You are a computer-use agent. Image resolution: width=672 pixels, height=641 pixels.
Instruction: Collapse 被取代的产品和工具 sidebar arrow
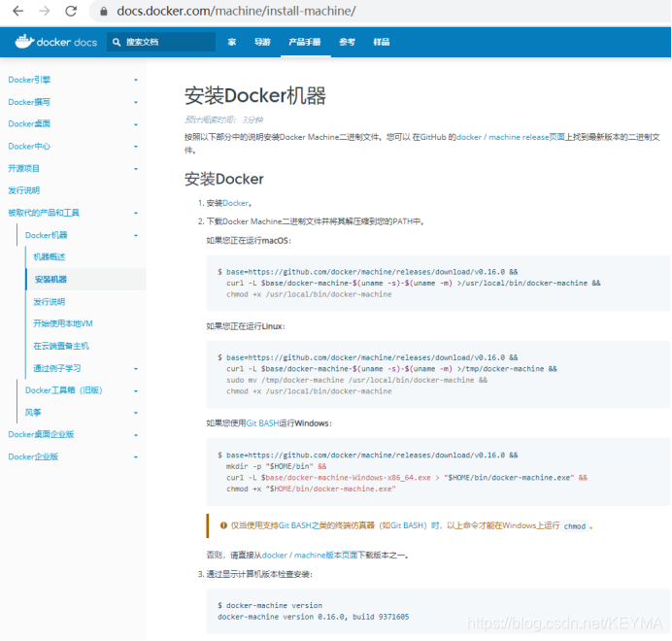(x=136, y=213)
